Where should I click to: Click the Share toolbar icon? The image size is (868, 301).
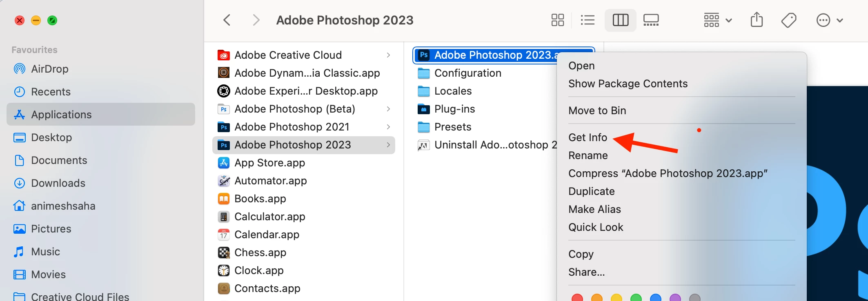click(757, 20)
